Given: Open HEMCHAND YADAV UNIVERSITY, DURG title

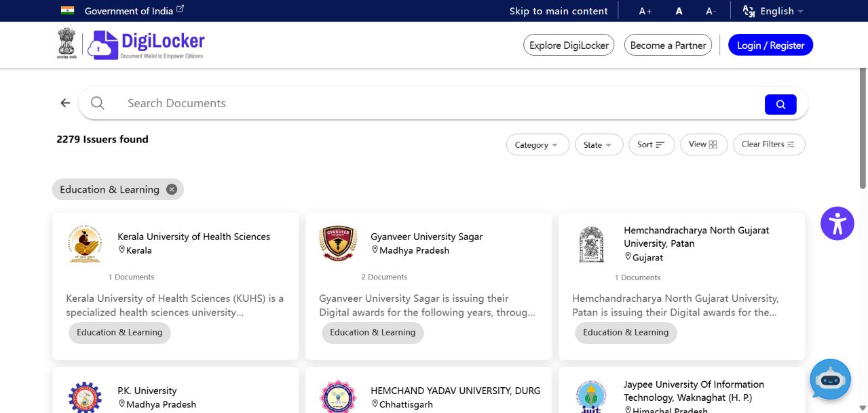Looking at the screenshot, I should 455,391.
